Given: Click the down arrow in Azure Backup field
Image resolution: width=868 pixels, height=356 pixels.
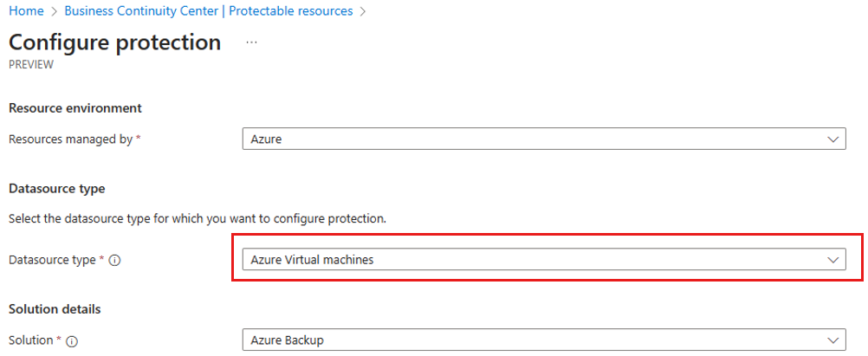Looking at the screenshot, I should pyautogui.click(x=832, y=340).
